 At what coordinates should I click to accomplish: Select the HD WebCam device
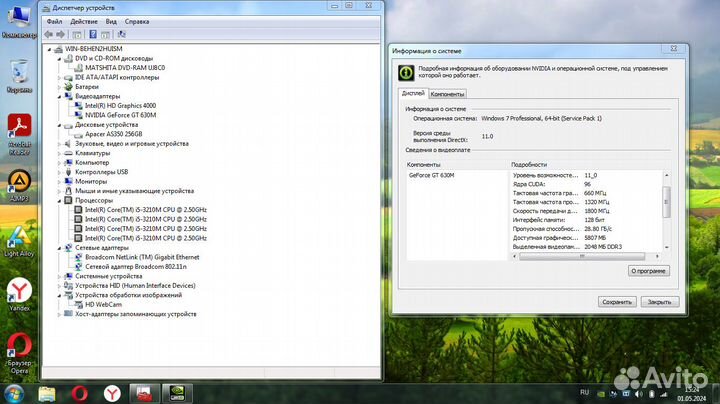[98, 305]
